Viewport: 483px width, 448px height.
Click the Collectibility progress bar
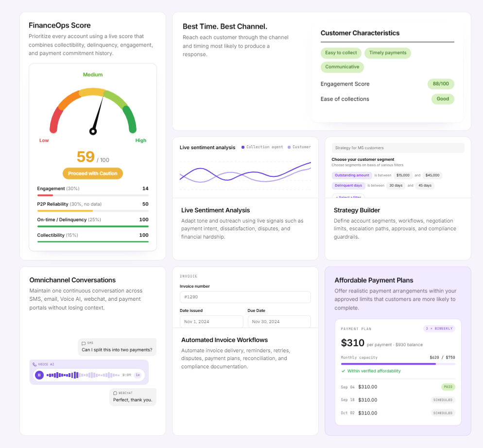[x=93, y=242]
